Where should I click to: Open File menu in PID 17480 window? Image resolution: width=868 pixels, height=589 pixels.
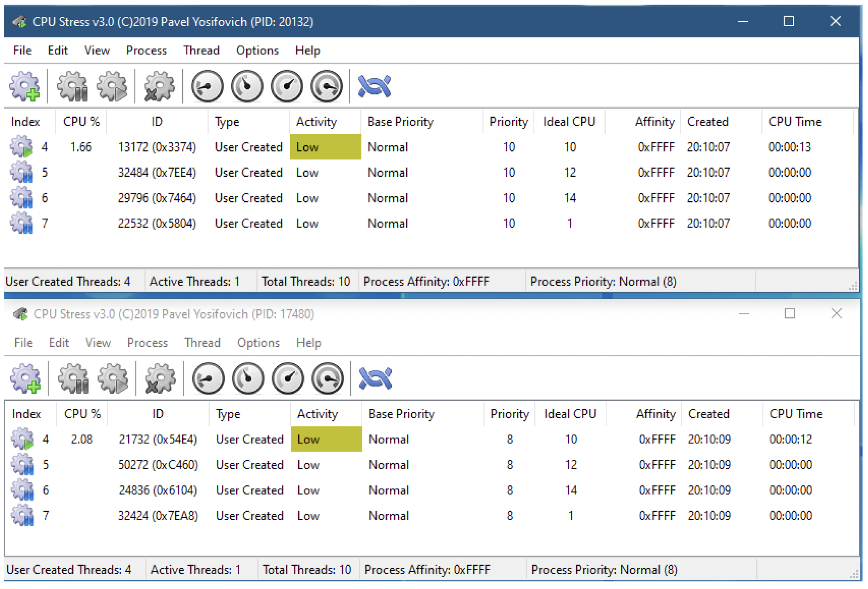coord(23,342)
